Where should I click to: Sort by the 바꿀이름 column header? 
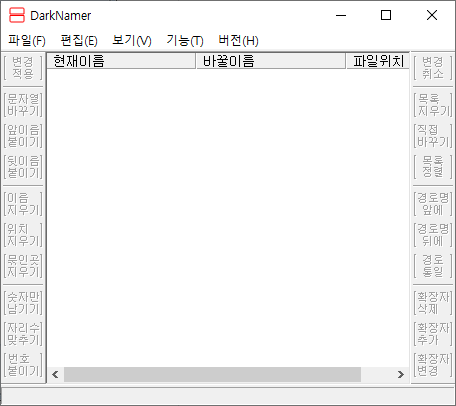pos(271,61)
